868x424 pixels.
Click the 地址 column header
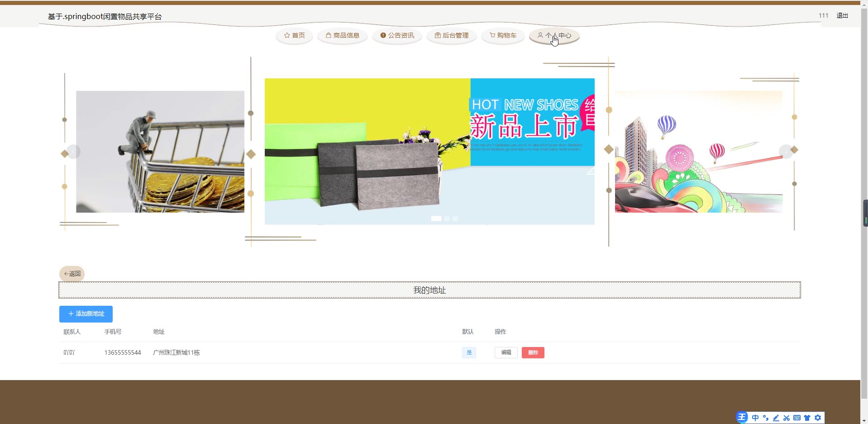point(159,332)
